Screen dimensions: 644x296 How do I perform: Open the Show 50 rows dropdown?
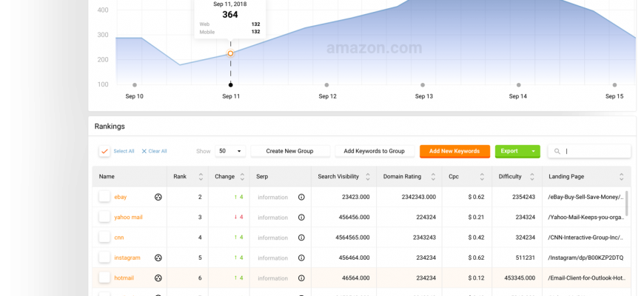[230, 151]
